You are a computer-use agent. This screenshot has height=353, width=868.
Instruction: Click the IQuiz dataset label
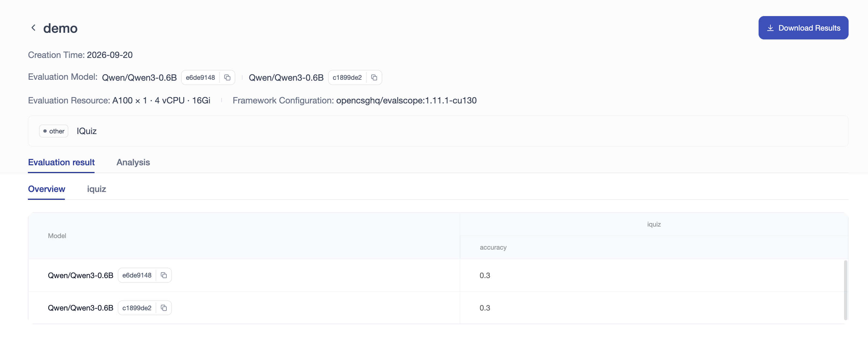click(87, 131)
